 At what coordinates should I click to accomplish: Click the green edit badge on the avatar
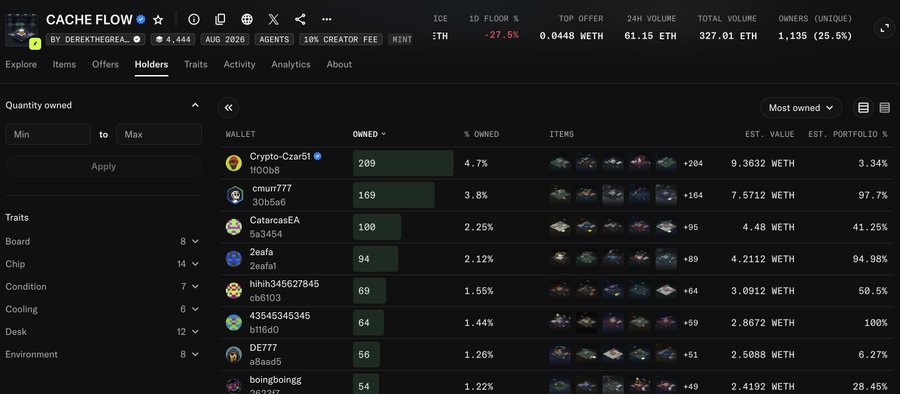35,44
